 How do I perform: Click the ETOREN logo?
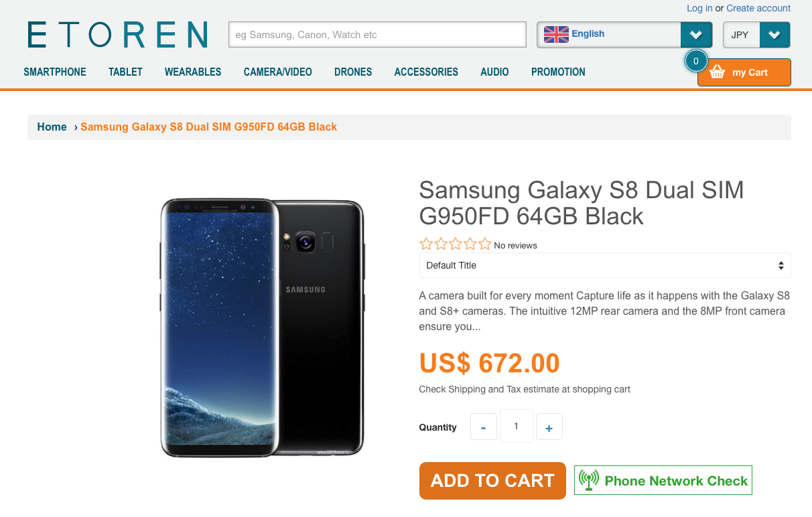pyautogui.click(x=118, y=35)
